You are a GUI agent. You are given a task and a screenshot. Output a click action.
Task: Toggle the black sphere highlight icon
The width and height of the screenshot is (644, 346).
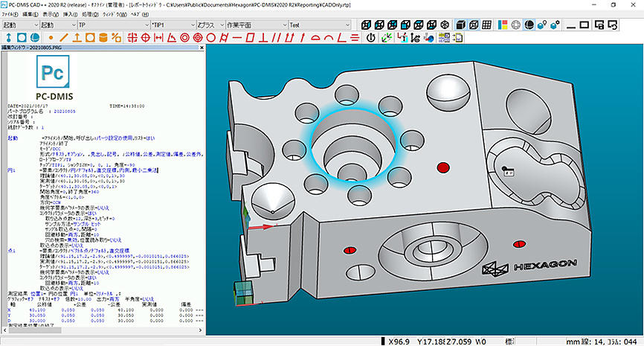529,25
